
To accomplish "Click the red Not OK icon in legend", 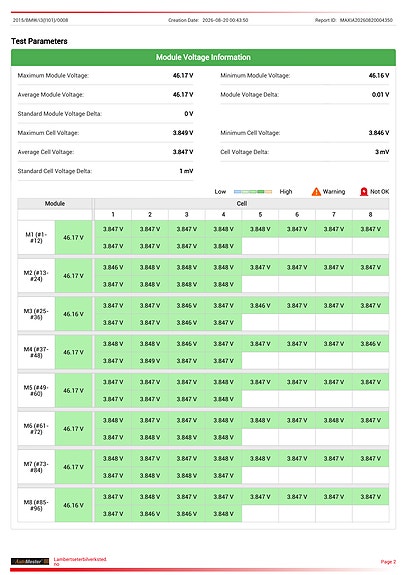I will [x=364, y=192].
